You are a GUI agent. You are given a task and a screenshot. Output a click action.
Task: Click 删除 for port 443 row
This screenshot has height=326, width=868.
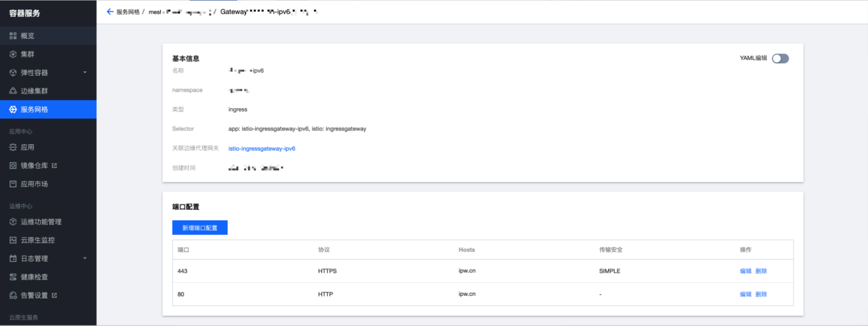pos(761,271)
